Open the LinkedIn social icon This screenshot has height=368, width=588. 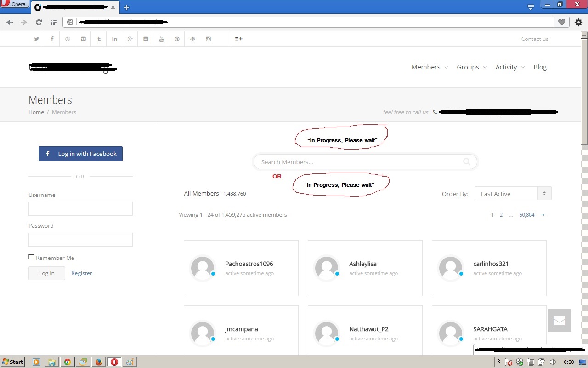(x=114, y=39)
